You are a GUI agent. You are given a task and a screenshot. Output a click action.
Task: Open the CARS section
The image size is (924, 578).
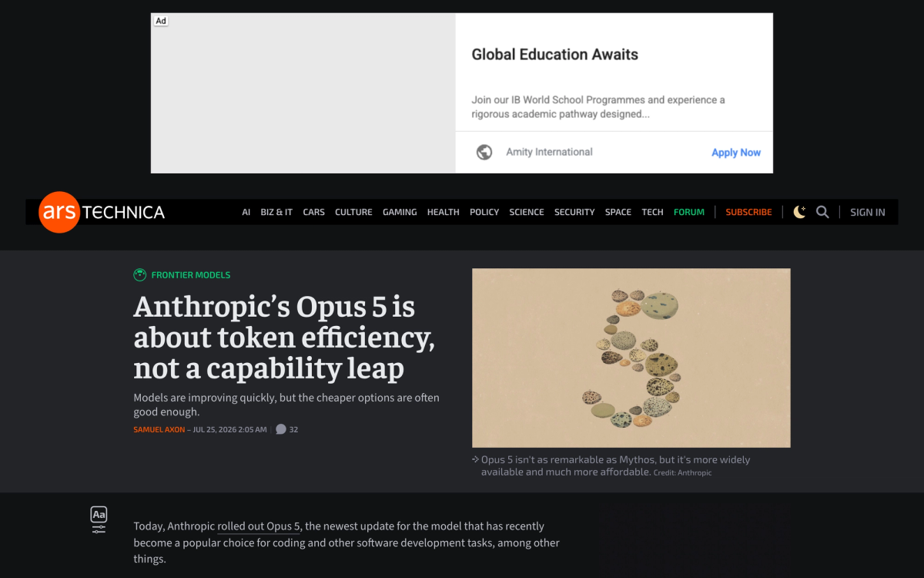pos(314,212)
